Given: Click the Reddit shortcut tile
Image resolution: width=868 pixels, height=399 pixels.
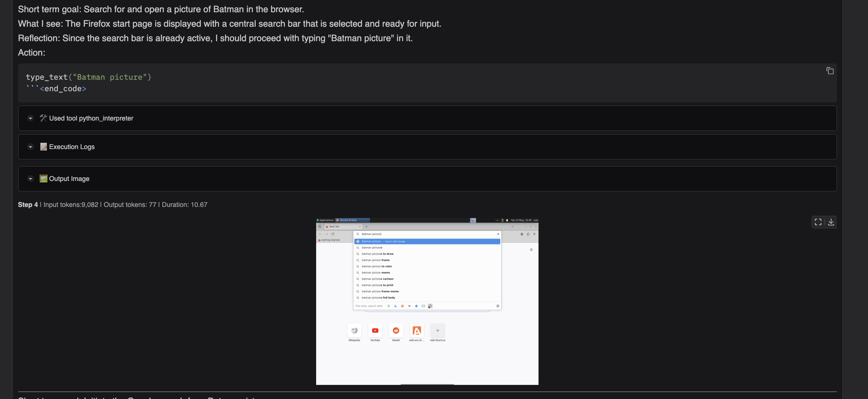Looking at the screenshot, I should 396,331.
